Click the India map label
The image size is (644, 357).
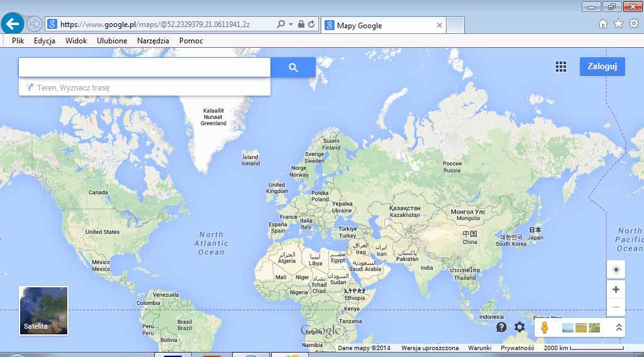427,268
